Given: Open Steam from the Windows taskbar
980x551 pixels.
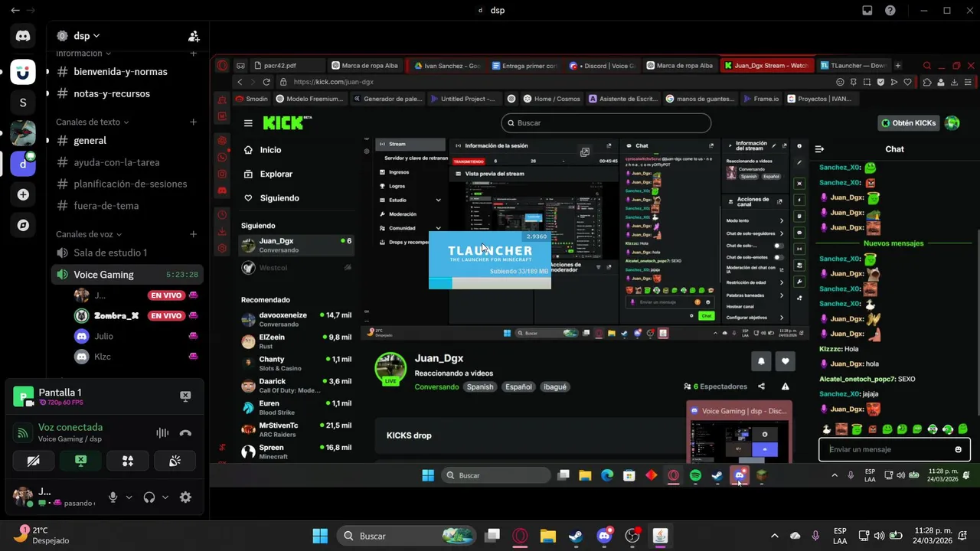Looking at the screenshot, I should click(x=576, y=536).
